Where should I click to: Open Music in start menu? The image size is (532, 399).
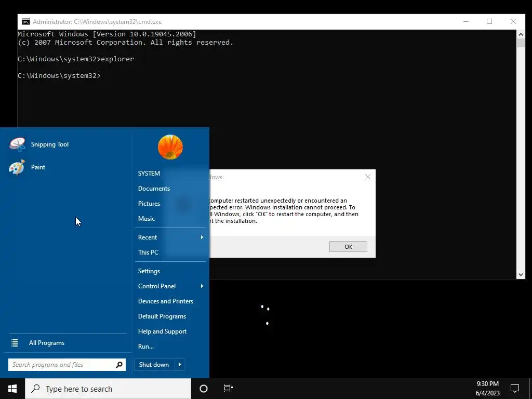tap(146, 219)
